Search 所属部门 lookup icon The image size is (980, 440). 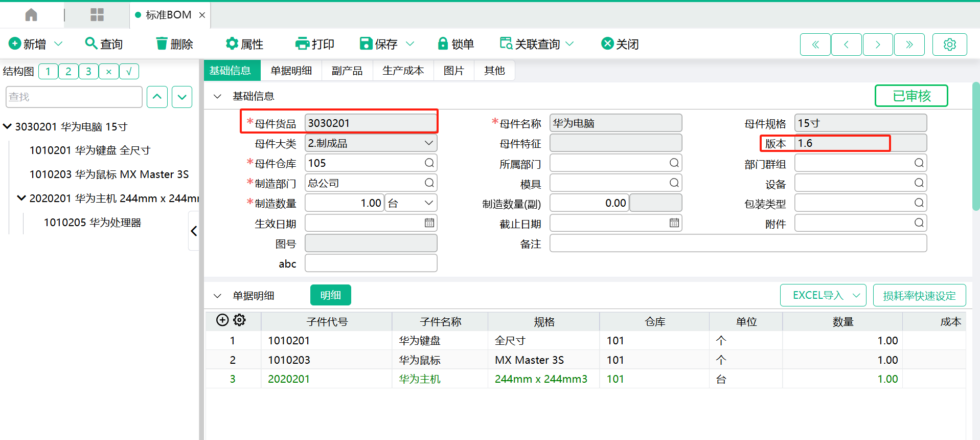674,163
